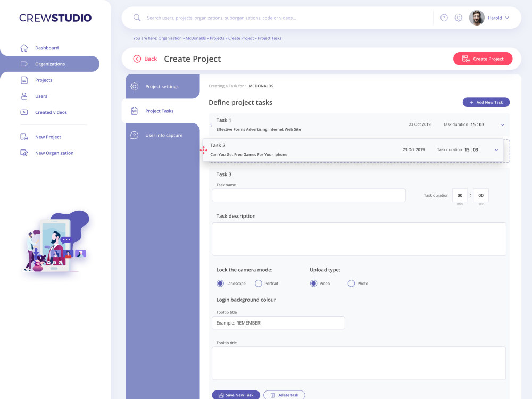Click the Created videos play icon
Screen dimensions: 532x399
point(24,112)
